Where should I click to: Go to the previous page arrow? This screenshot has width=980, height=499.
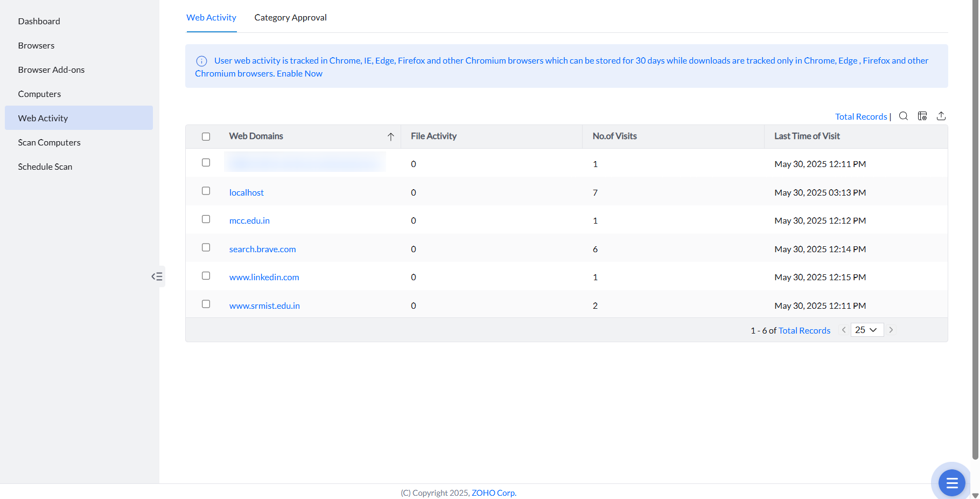click(x=844, y=330)
